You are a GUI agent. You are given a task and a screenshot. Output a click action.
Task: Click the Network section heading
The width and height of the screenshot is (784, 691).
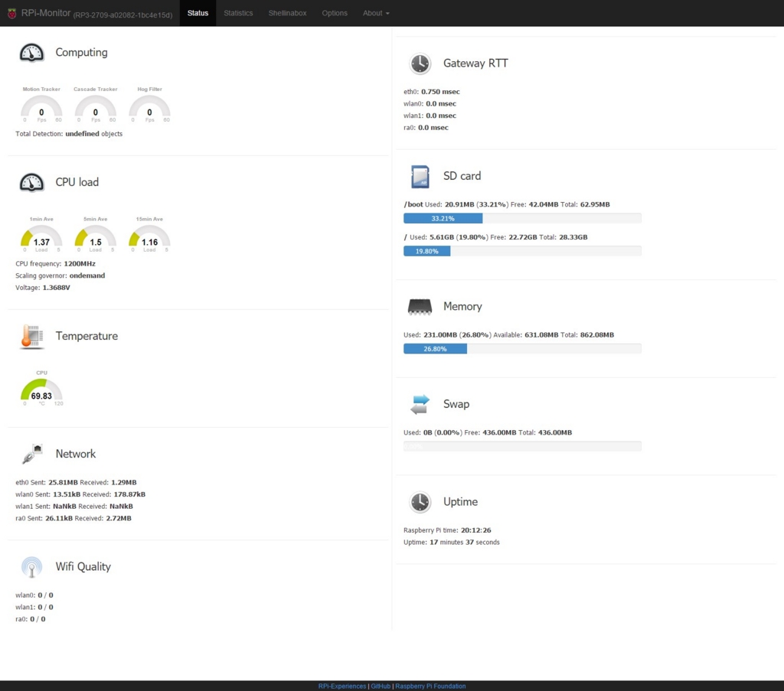[76, 454]
